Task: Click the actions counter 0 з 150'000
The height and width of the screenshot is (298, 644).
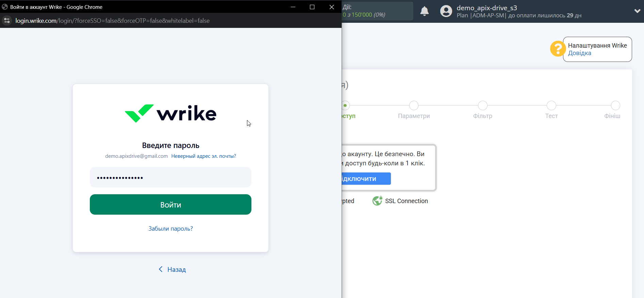Action: [364, 15]
